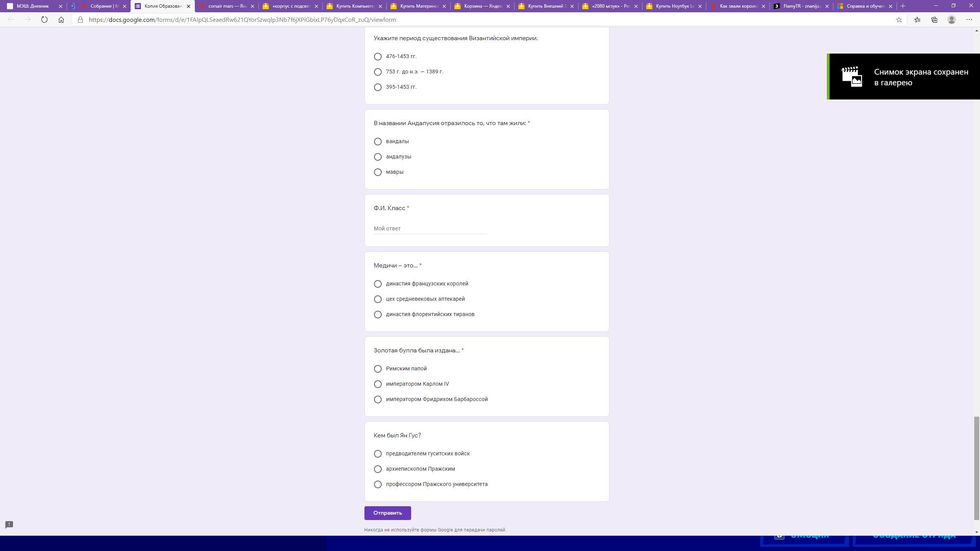
Task: Select династия флорентийских тиранов option
Action: pyautogui.click(x=378, y=315)
